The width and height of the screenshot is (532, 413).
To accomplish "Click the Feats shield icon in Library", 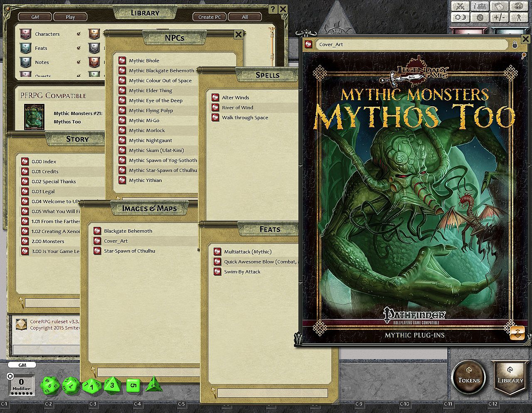I will point(25,48).
